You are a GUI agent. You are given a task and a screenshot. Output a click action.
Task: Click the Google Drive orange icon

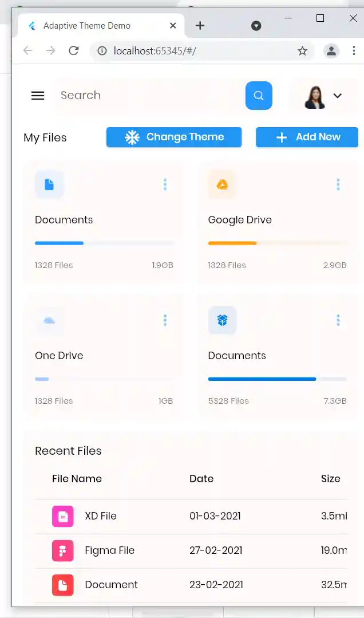click(222, 184)
